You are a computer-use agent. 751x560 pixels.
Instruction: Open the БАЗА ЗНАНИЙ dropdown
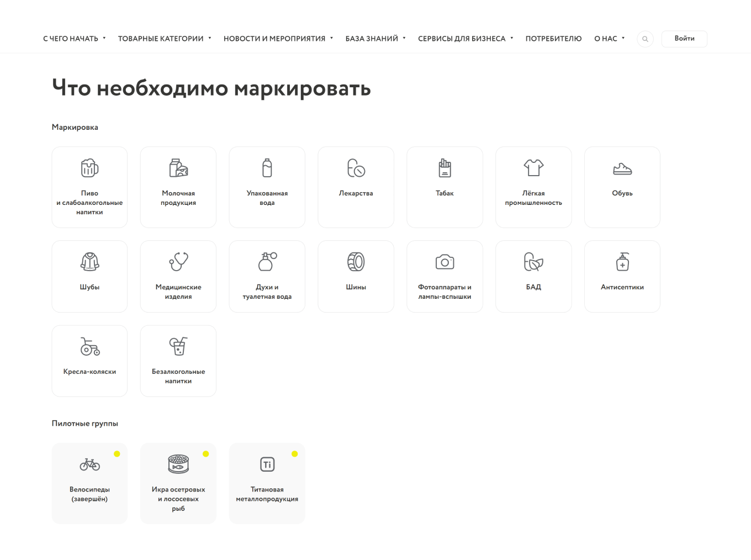[x=375, y=39]
